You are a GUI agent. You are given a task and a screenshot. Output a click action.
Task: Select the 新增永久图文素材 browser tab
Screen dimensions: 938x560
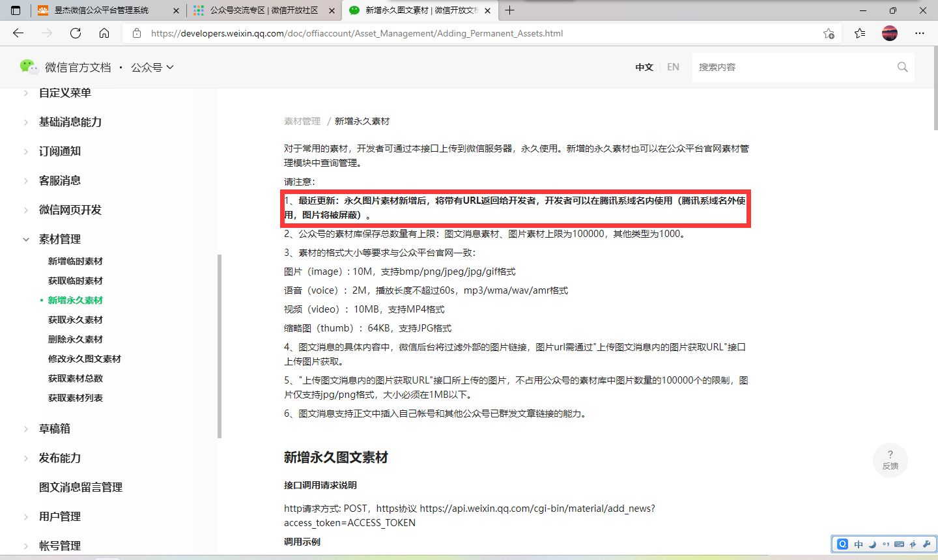(x=419, y=10)
